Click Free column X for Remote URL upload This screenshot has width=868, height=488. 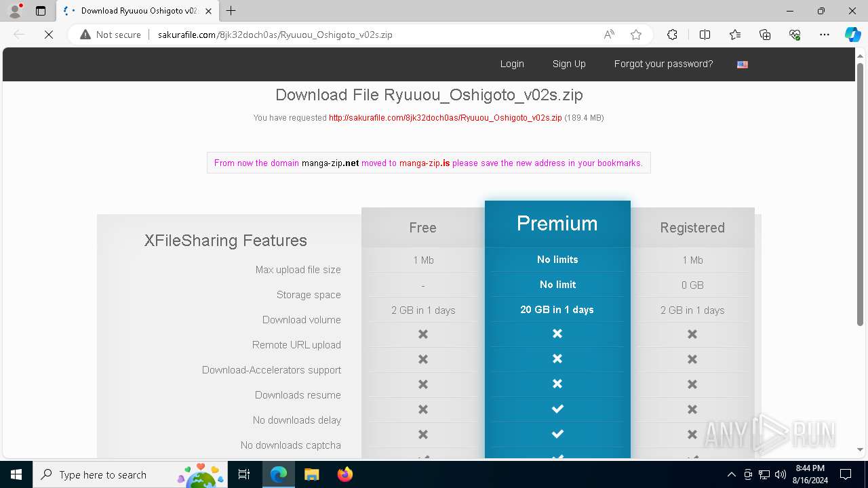coord(423,334)
